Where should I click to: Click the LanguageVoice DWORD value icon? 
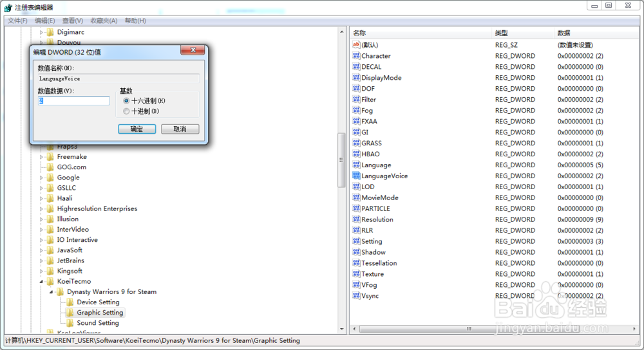(356, 176)
